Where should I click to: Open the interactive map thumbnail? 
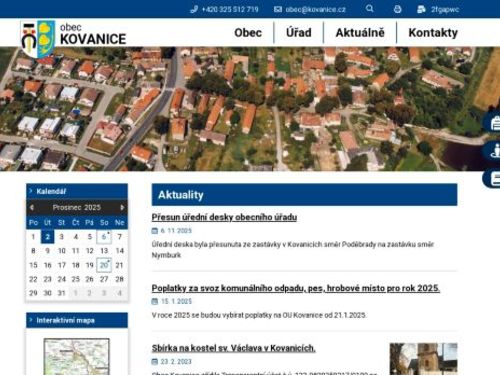[x=76, y=357]
